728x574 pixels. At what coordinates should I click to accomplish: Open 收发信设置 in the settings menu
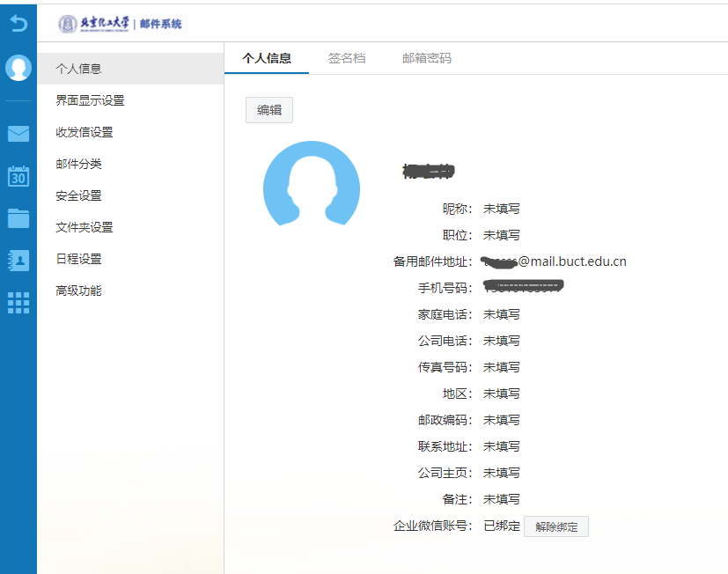tap(85, 132)
